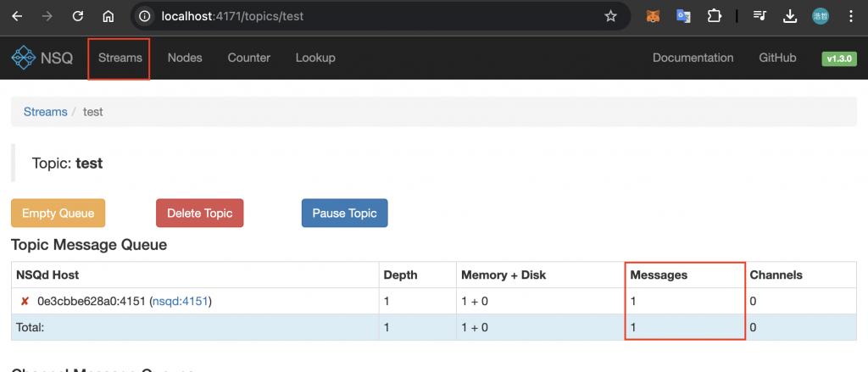
Task: Open the Counter navigation tab
Action: pos(249,58)
